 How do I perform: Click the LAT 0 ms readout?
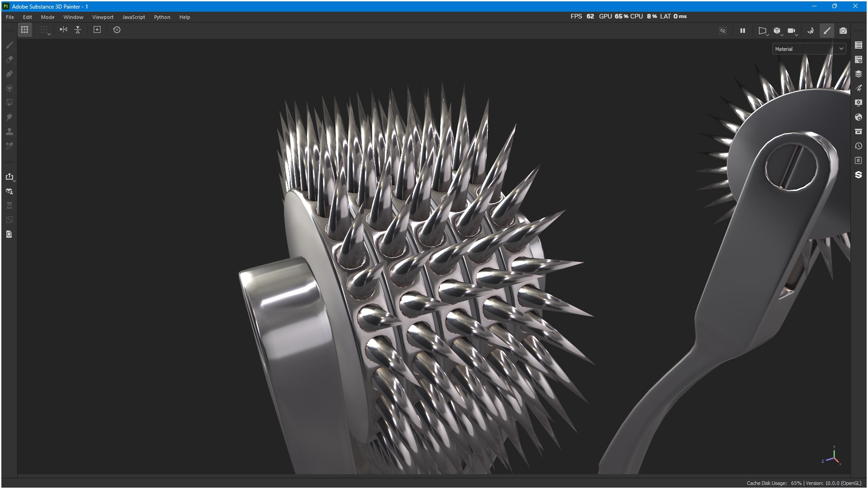coord(673,16)
